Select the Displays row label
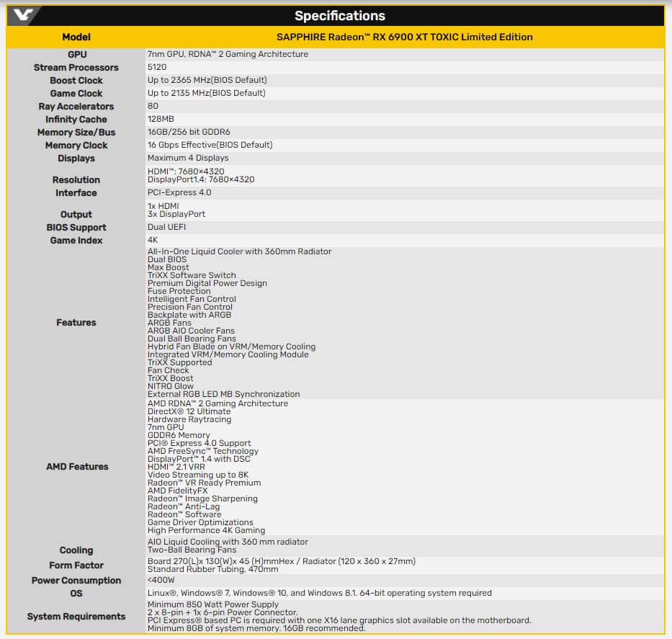Viewport: 672px width, 639px height. pyautogui.click(x=76, y=158)
